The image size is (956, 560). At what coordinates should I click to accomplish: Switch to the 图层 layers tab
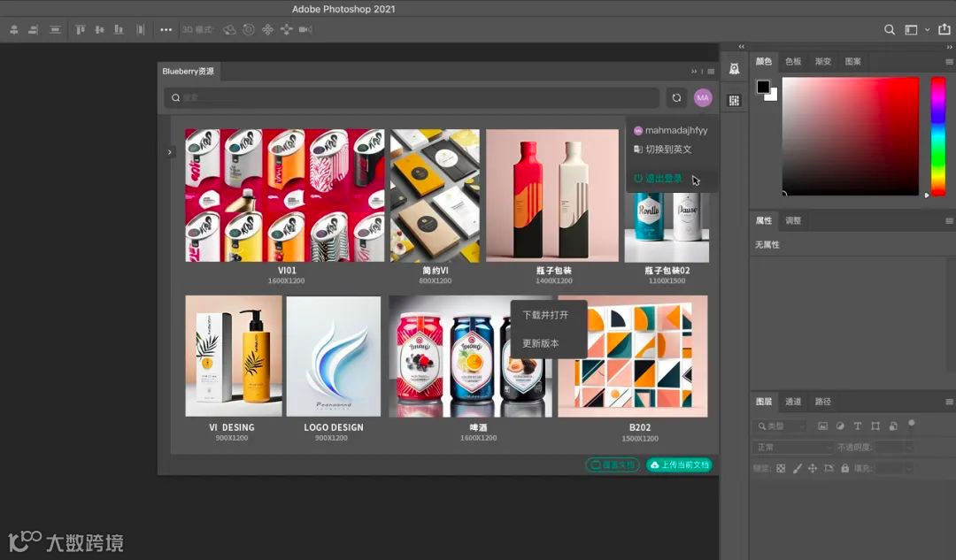(763, 402)
